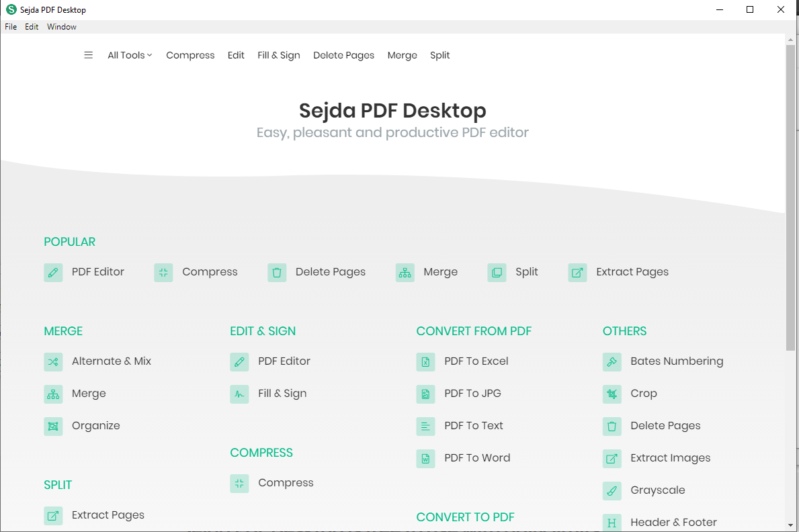
Task: Select Fill & Sign in top navigation
Action: tap(279, 55)
